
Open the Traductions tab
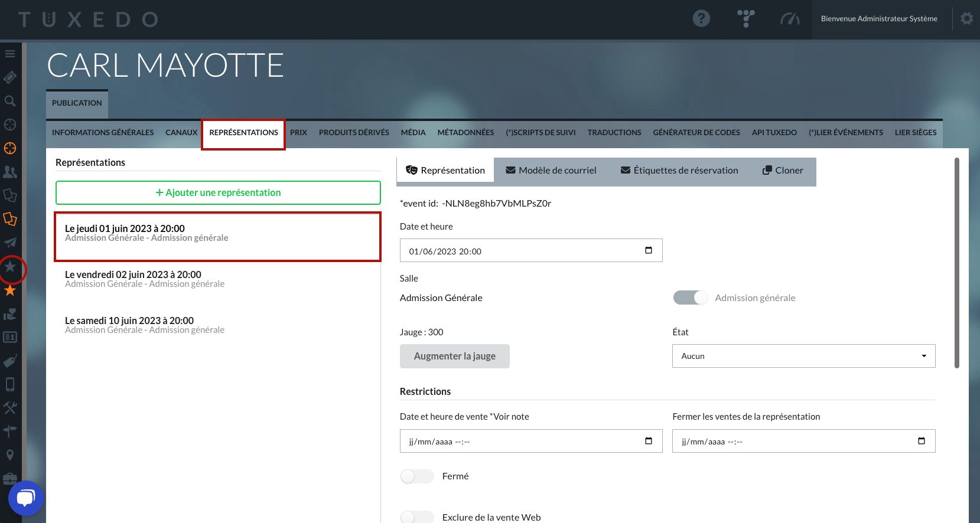(x=614, y=133)
